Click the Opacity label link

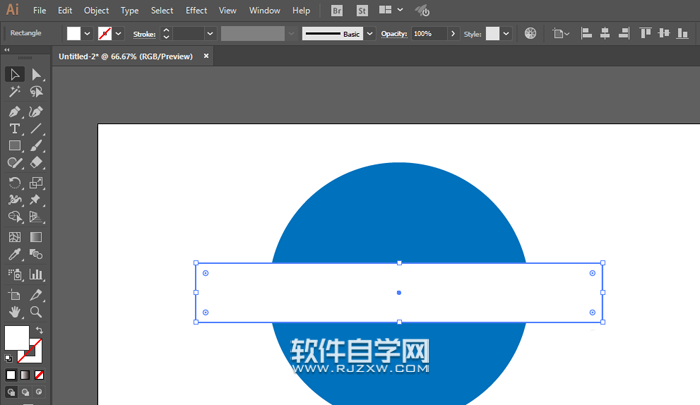(x=395, y=33)
